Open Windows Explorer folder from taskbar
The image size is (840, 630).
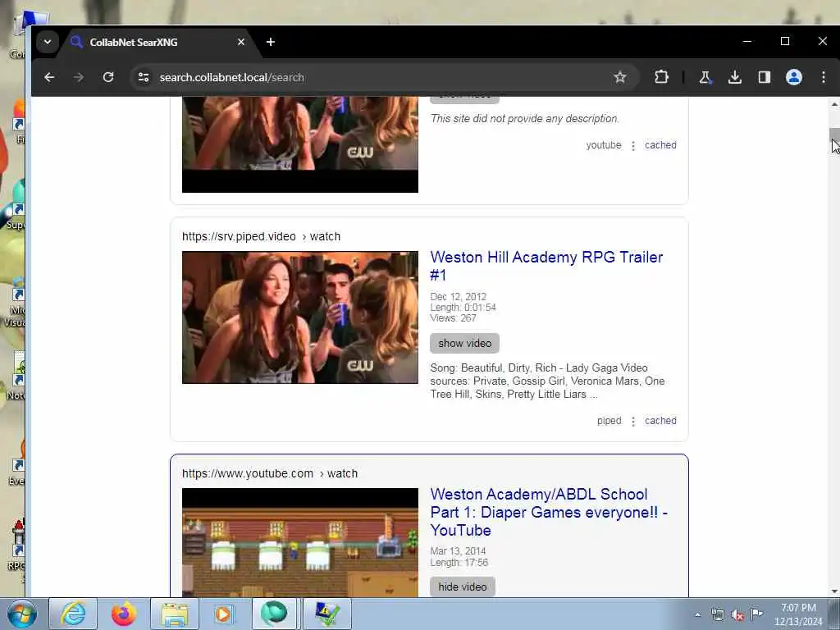175,614
